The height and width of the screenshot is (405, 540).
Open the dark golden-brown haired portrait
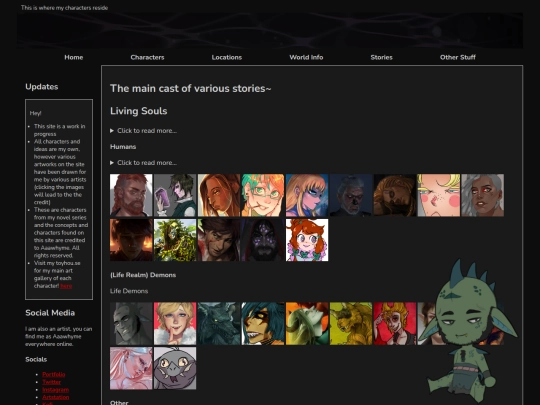pyautogui.click(x=395, y=195)
